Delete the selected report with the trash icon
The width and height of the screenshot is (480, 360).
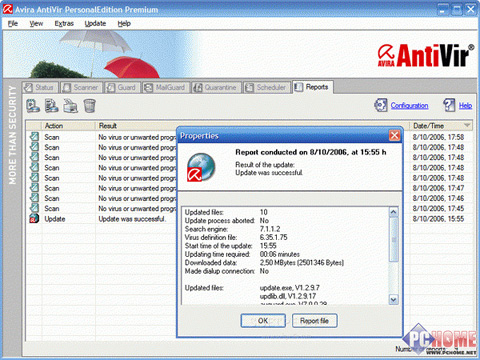89,106
